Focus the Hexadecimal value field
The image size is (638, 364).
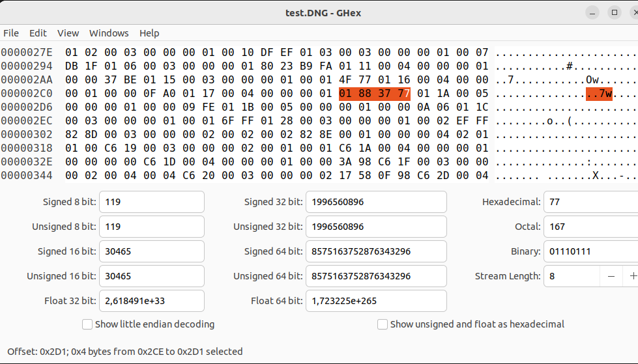590,202
